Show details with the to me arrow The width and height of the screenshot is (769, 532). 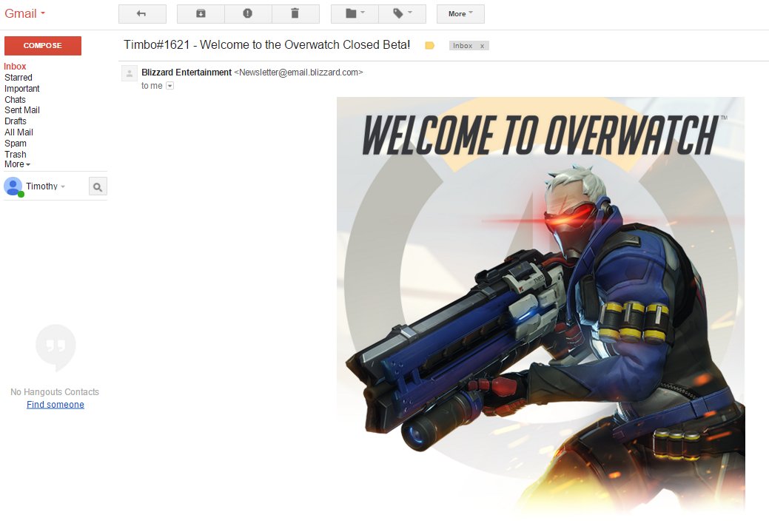click(169, 86)
